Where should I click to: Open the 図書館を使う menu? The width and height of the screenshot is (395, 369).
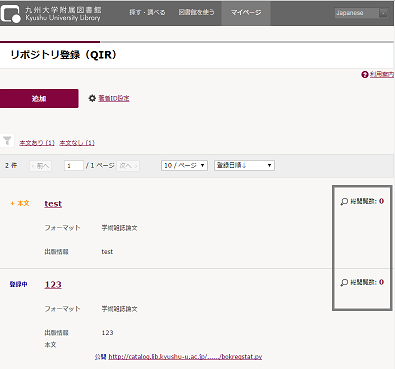point(196,12)
